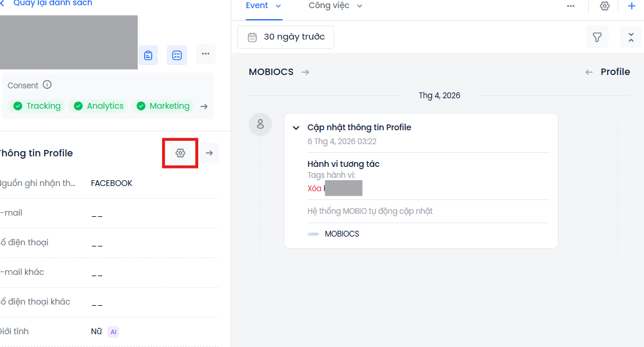The width and height of the screenshot is (644, 347).
Task: Toggle the Tracking consent chip
Action: [37, 106]
